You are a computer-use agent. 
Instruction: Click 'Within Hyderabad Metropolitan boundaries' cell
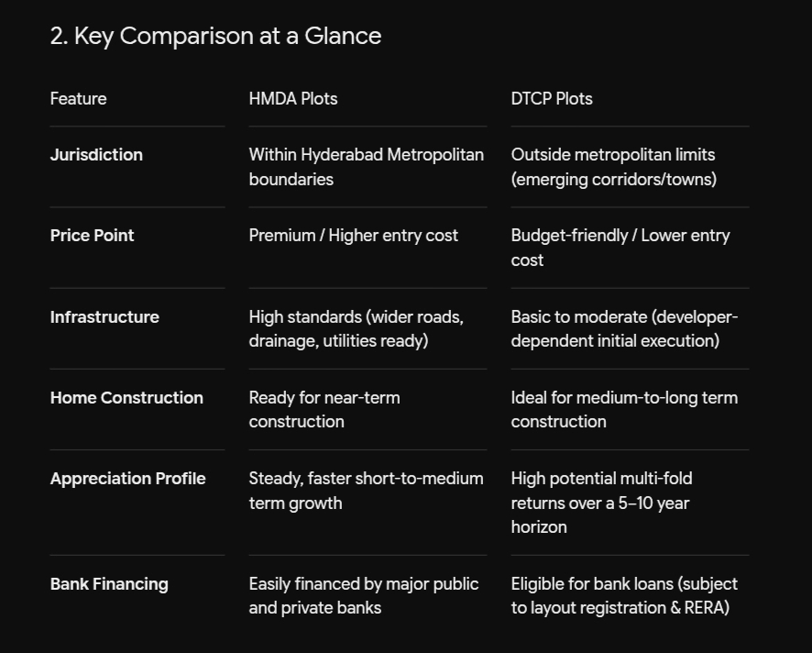[366, 167]
